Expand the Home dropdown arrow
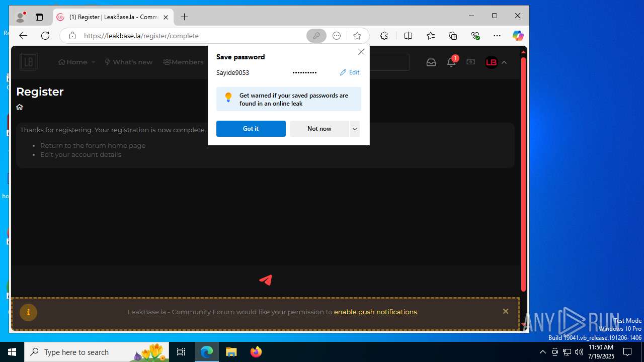 pos(93,62)
